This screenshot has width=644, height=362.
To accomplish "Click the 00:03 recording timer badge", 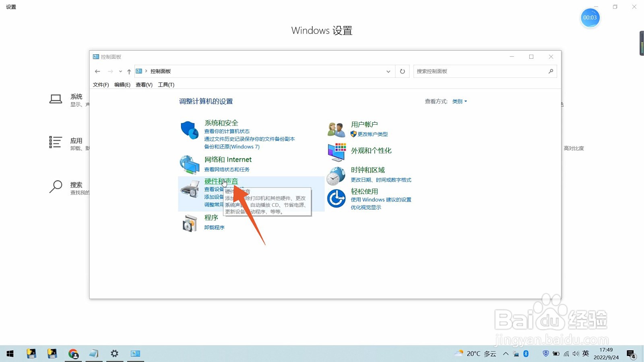I will tap(590, 18).
